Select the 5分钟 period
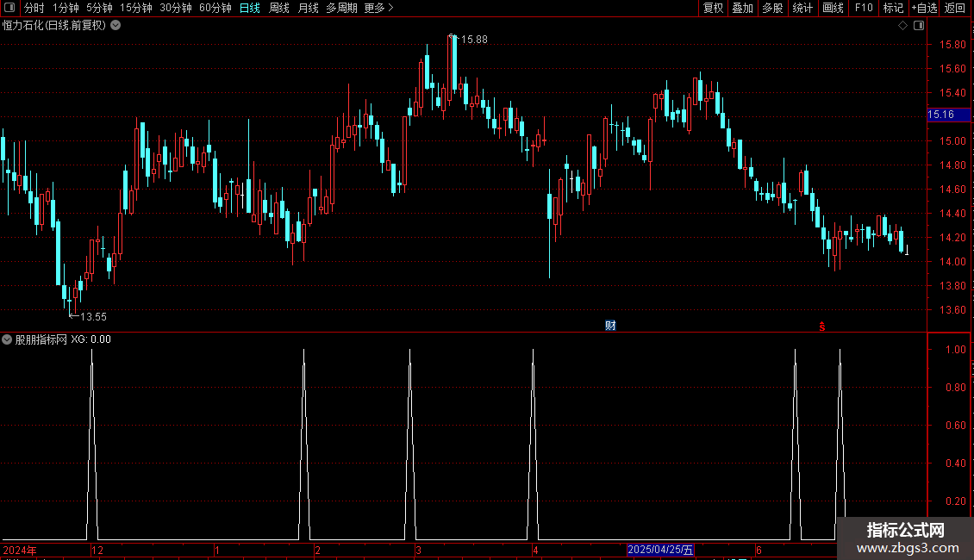Screen dimensions: 974x560 point(99,8)
